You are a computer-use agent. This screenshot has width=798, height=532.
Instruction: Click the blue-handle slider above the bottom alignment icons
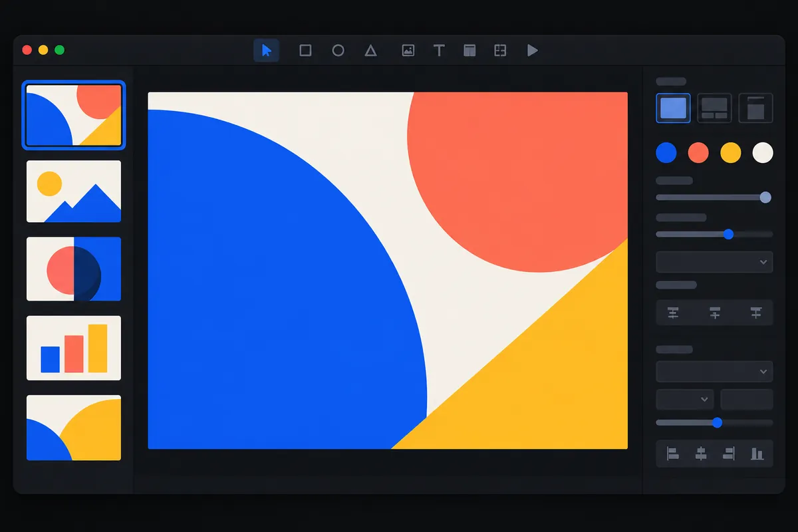pos(714,422)
